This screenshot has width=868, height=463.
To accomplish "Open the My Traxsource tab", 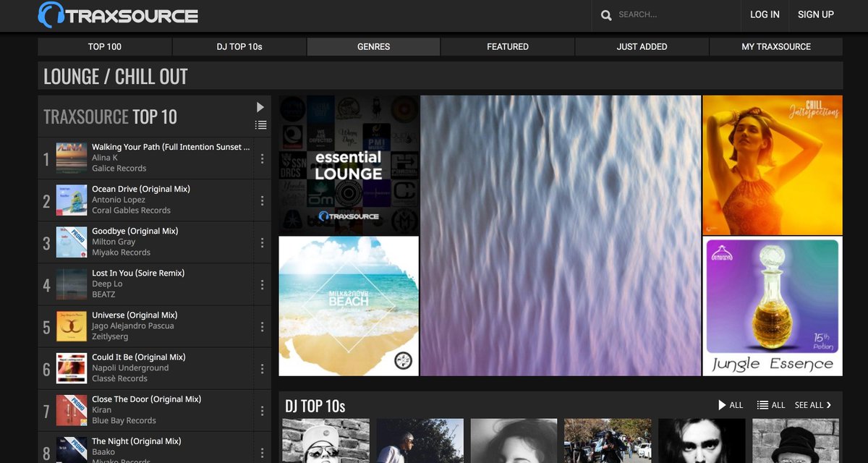I will point(776,46).
